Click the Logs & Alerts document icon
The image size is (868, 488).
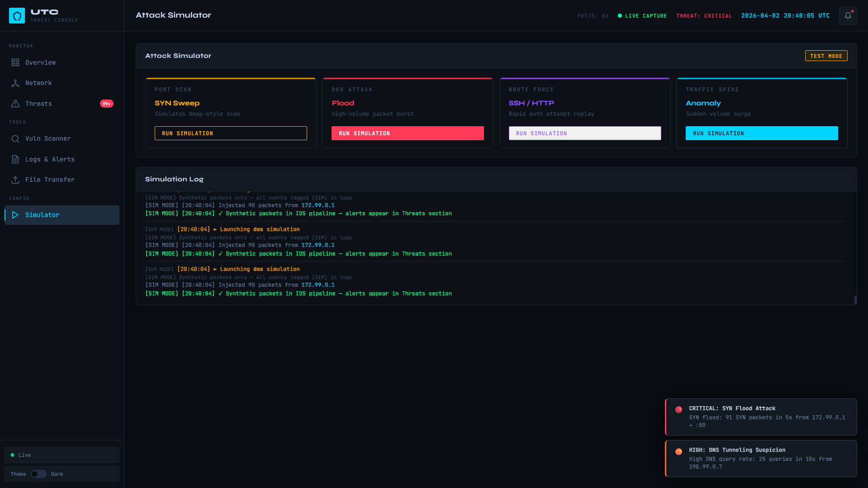15,159
